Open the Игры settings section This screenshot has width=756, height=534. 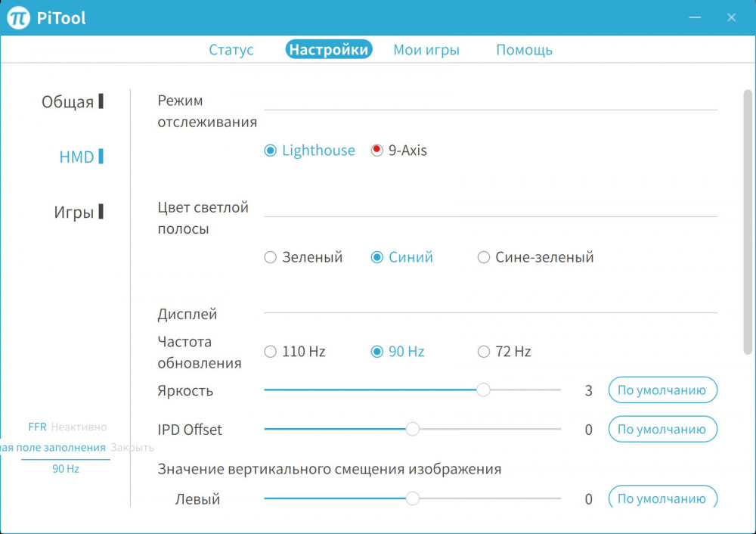[x=73, y=212]
